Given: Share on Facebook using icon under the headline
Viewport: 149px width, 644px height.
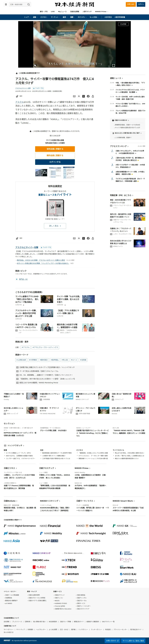Looking at the screenshot, I should coord(88,96).
